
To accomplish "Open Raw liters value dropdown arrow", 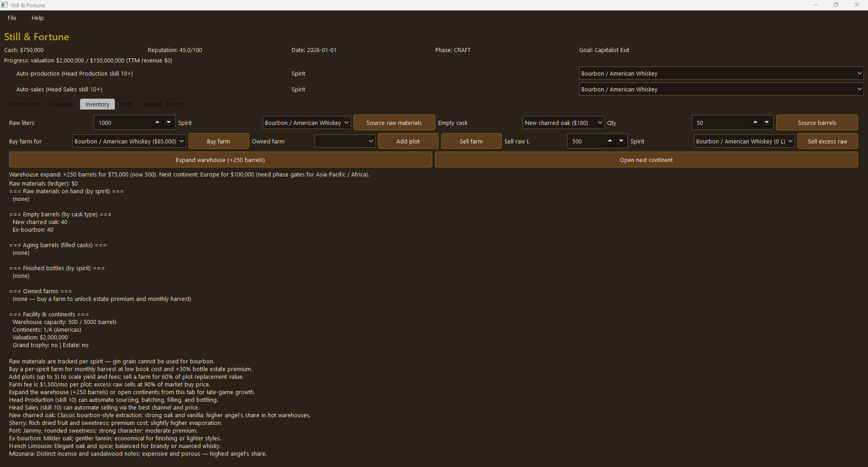I will 169,122.
